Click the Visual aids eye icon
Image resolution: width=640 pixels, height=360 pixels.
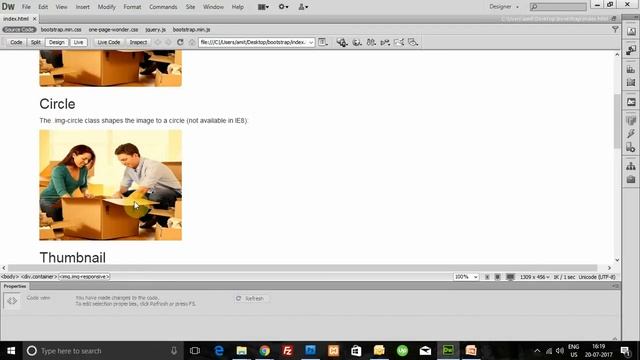pos(413,42)
